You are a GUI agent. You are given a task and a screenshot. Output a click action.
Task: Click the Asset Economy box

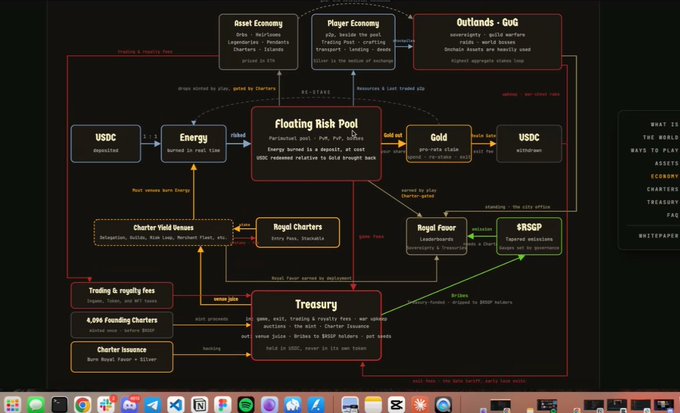point(258,42)
